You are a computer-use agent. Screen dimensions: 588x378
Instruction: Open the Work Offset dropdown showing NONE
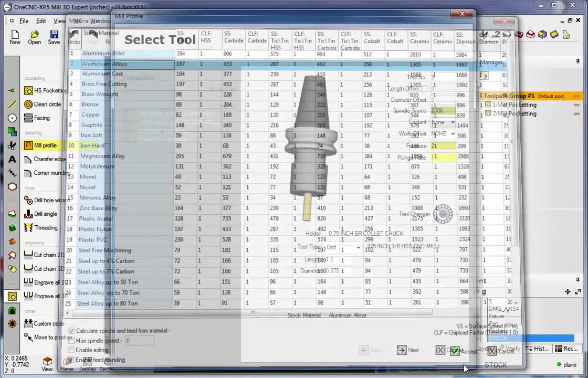pos(443,133)
